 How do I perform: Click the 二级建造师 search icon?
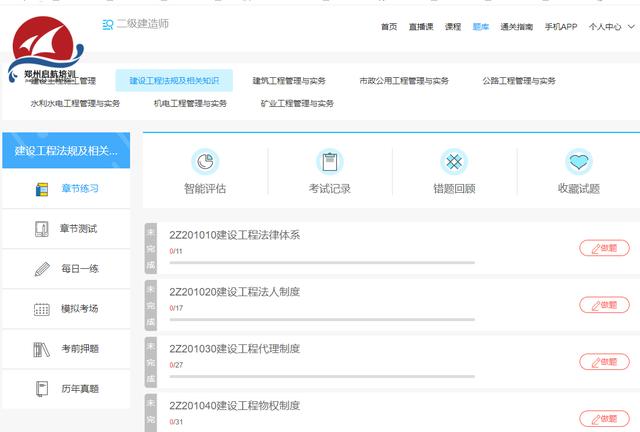click(x=108, y=24)
